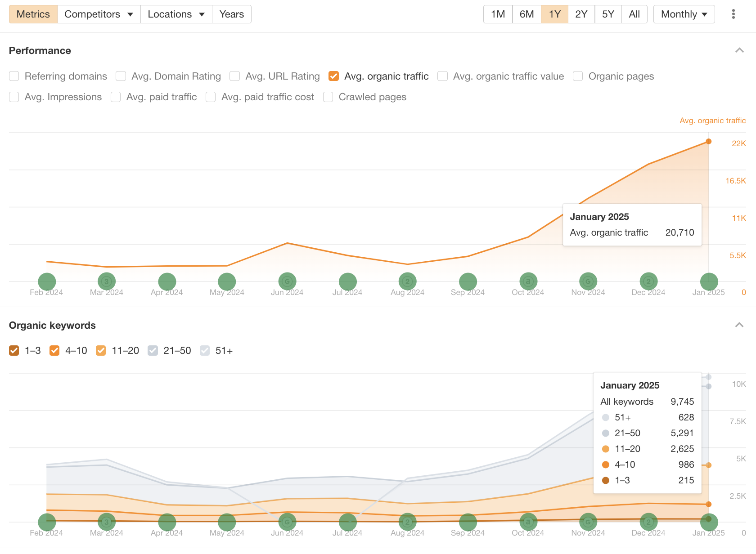Viewport: 756px width, 554px height.
Task: Click Aug 2024 marker in Organic keywords chart
Action: tap(408, 522)
